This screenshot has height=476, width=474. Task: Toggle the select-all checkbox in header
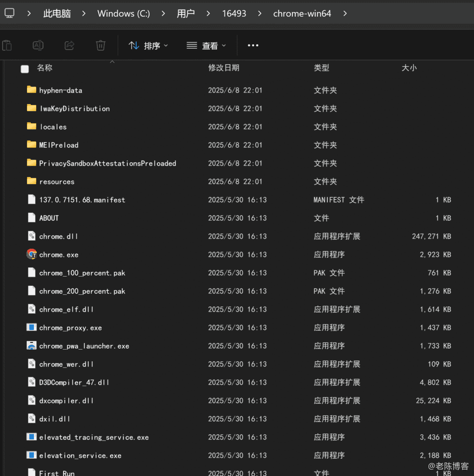(x=25, y=69)
